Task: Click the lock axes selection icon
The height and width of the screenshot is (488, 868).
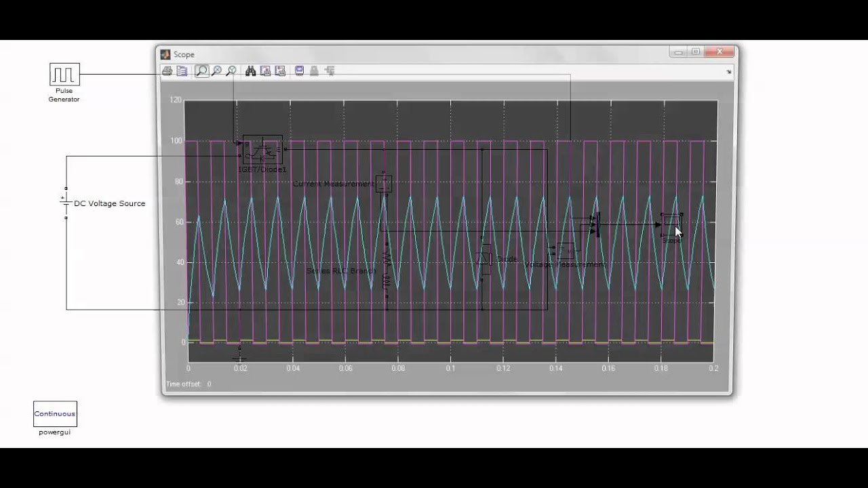Action: coord(314,70)
